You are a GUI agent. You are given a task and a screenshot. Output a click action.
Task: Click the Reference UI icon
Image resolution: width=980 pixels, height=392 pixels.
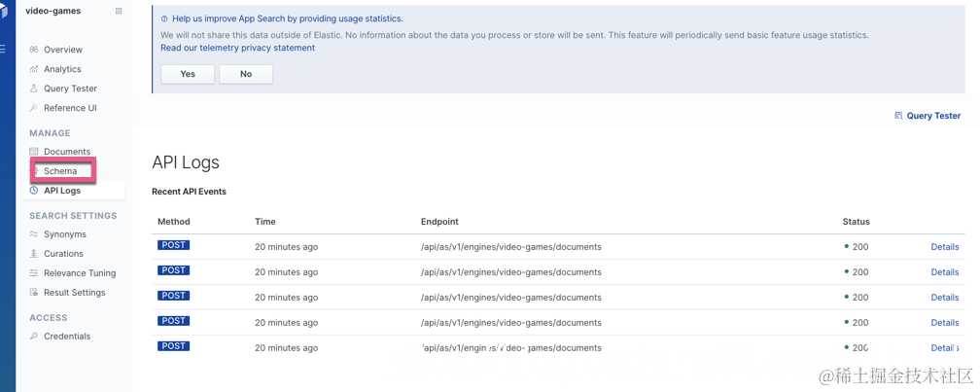(x=34, y=108)
